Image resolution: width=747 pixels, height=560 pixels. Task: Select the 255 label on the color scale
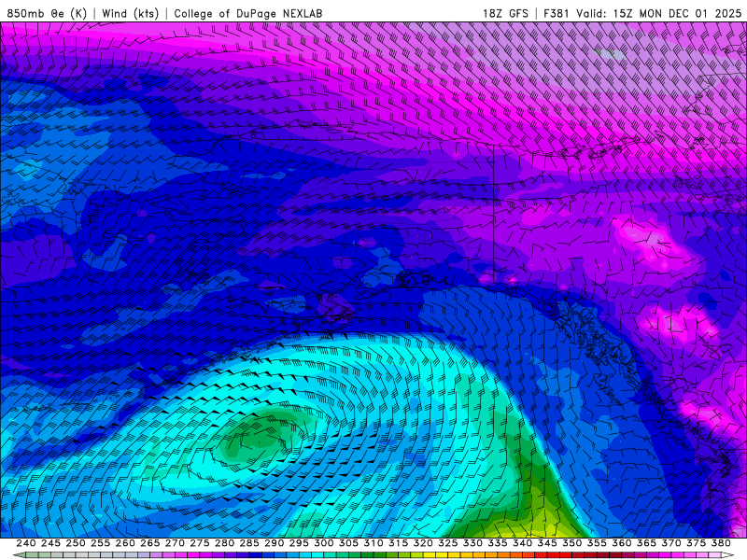click(100, 543)
